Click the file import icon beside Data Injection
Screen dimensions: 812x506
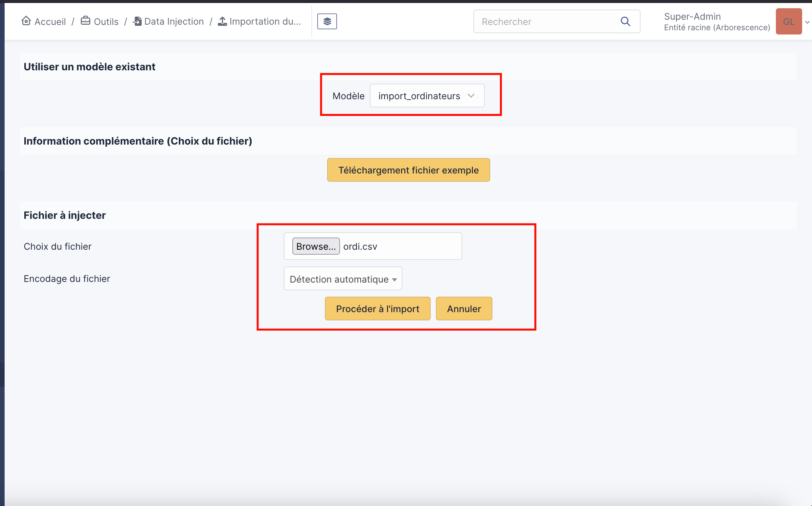tap(137, 21)
